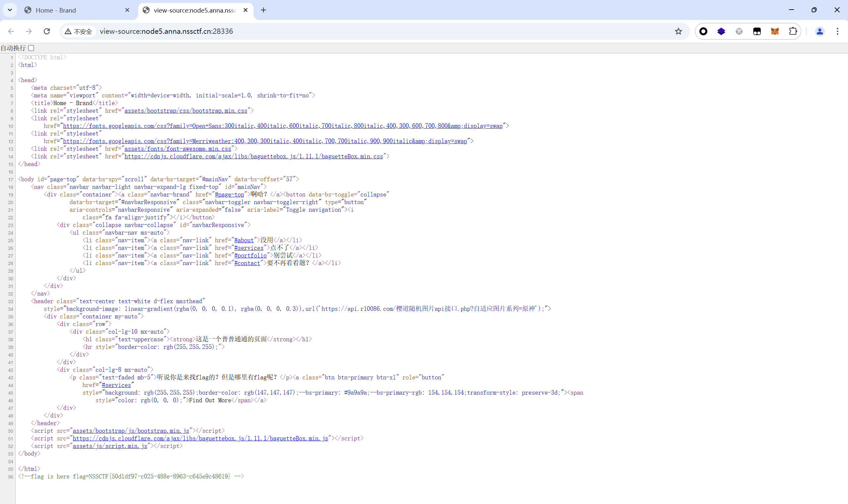Open the Chrome profile avatar
This screenshot has height=504, width=848.
pos(820,31)
